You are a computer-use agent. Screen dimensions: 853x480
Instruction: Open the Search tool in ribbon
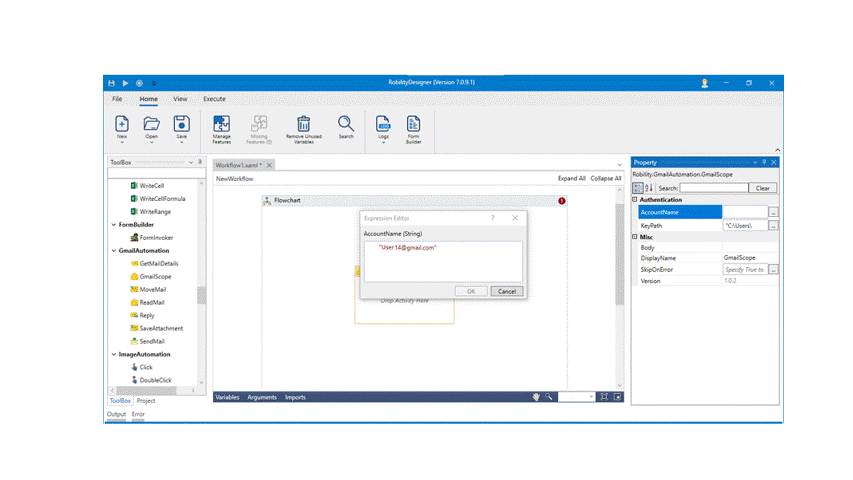[x=346, y=128]
